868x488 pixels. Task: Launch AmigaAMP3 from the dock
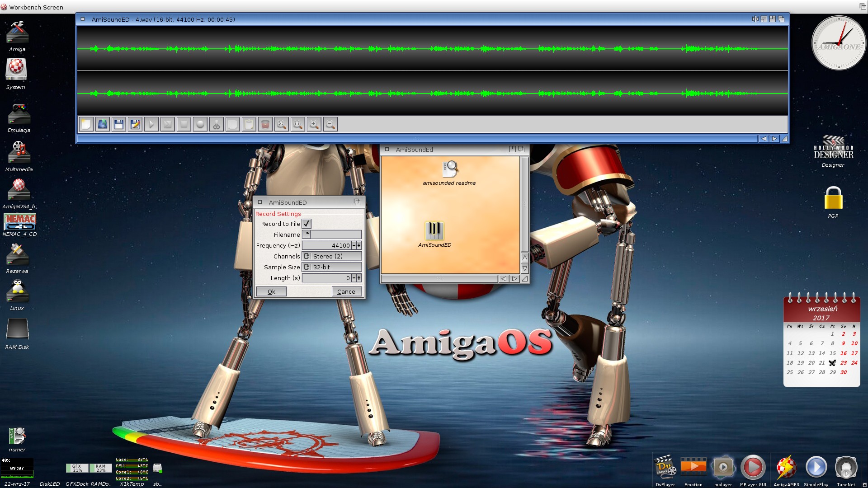coord(786,471)
